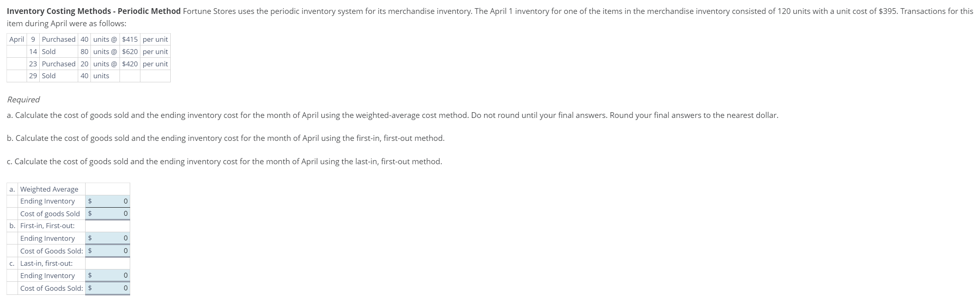Click the requirement c last-in, first-out instruction text
This screenshot has height=301, width=980.
click(x=224, y=161)
